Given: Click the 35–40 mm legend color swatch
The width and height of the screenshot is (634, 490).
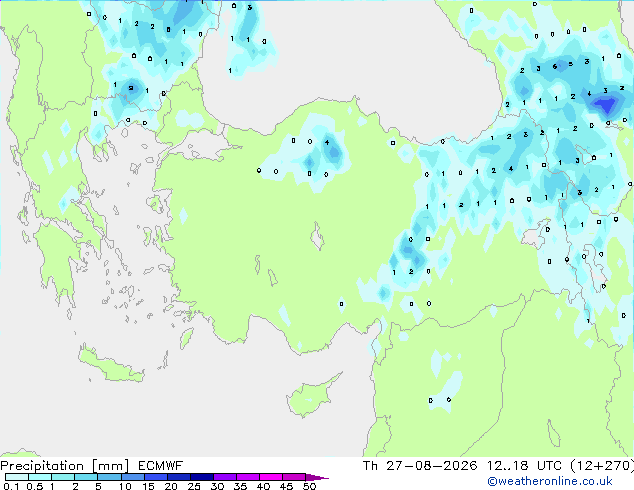Looking at the screenshot, I should tap(248, 477).
